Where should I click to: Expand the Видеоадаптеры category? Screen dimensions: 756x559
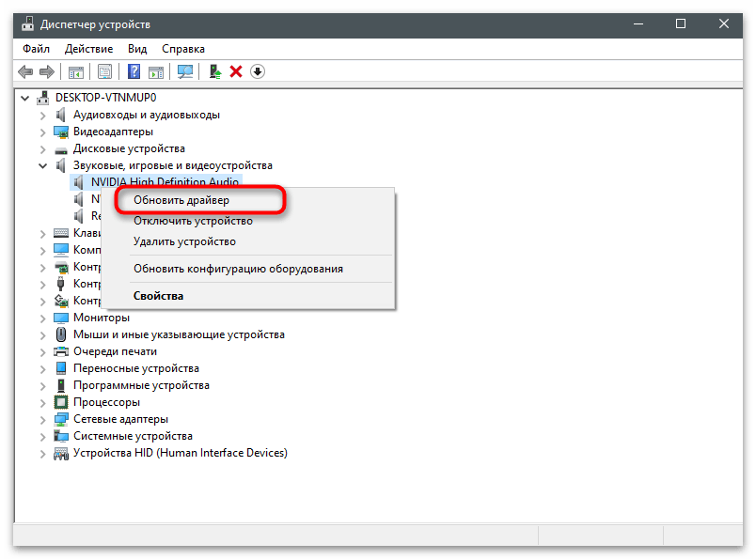(x=43, y=132)
